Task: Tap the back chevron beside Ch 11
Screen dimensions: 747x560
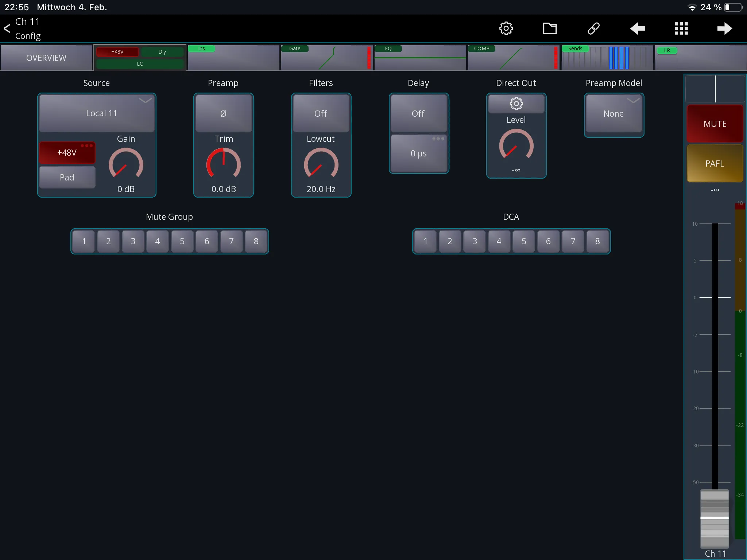Action: click(x=7, y=28)
